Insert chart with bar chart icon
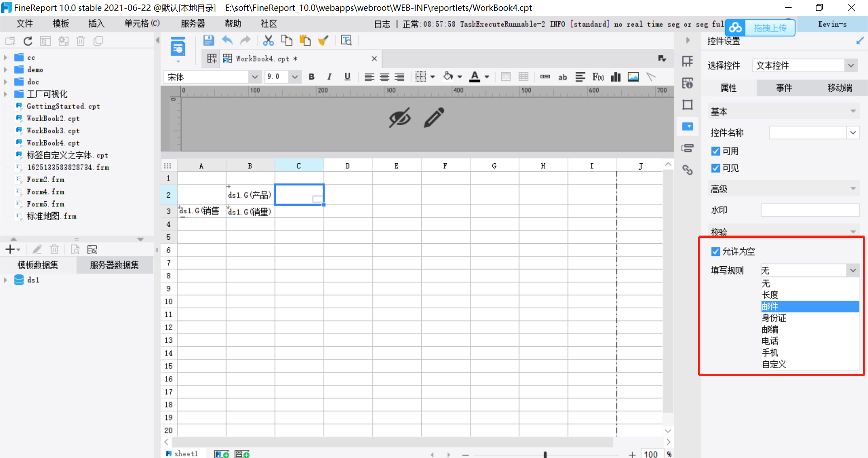 point(616,77)
